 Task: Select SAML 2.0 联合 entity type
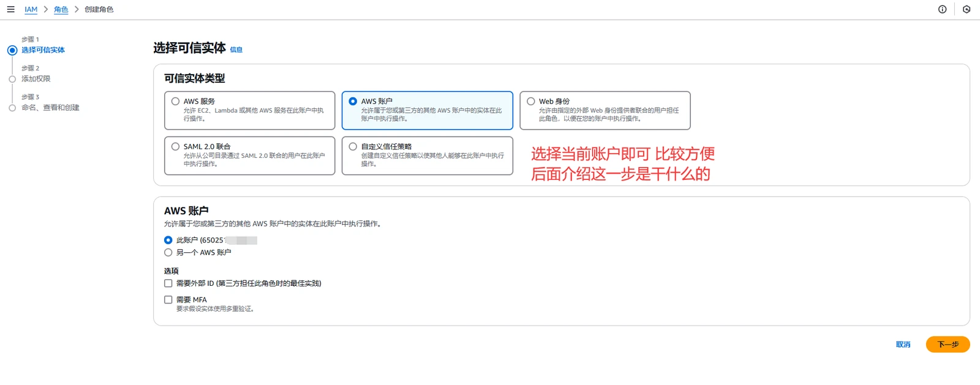pyautogui.click(x=249, y=155)
